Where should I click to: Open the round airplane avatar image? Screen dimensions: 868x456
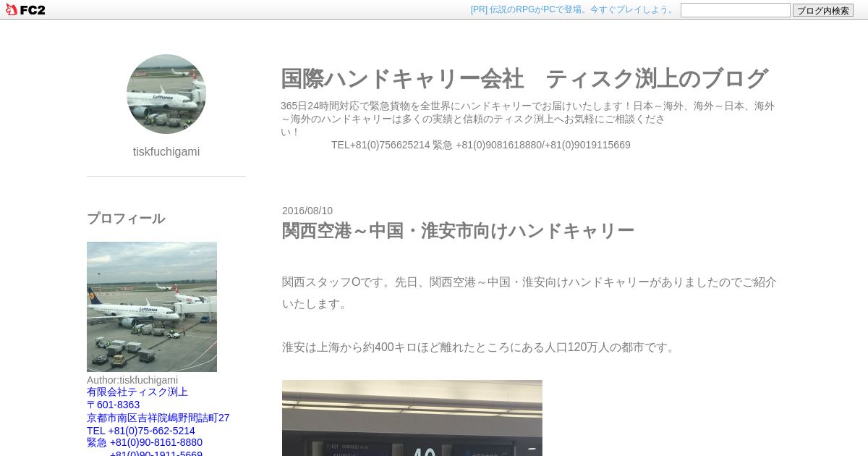(166, 94)
